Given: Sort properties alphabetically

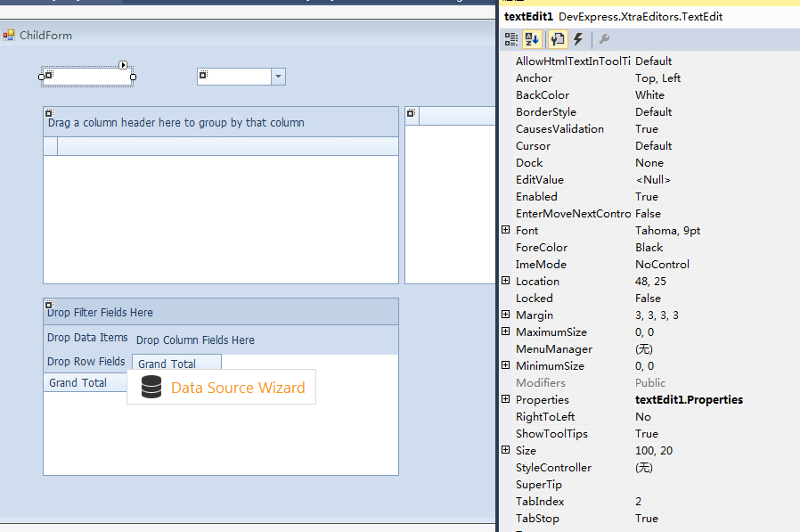Looking at the screenshot, I should (x=532, y=39).
